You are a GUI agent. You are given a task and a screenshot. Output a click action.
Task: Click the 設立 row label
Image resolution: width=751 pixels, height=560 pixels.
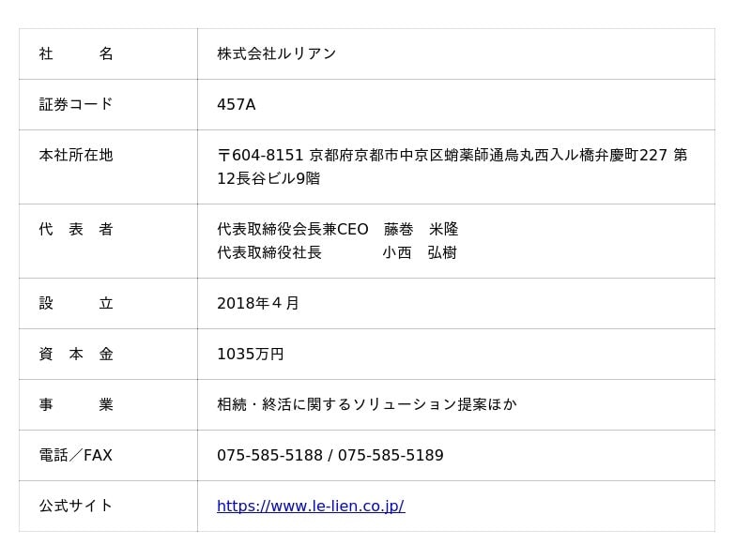tap(76, 303)
